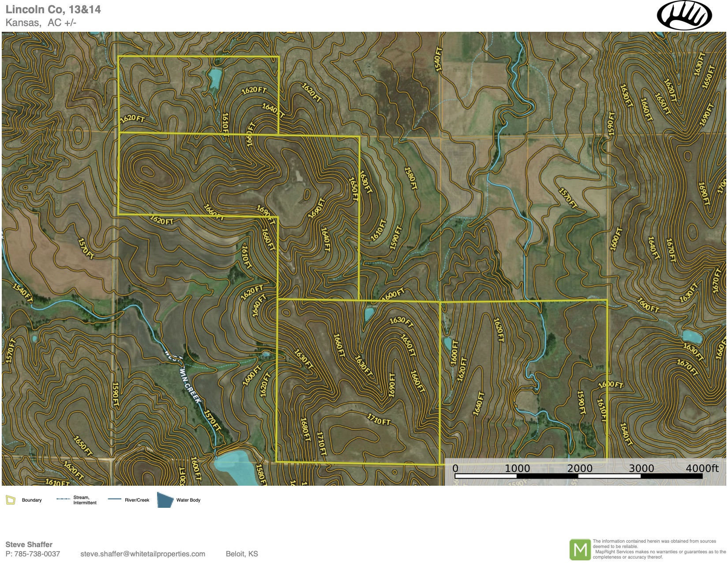Click the Stream, Intermittent legend label
This screenshot has height=563, width=728.
(x=85, y=500)
